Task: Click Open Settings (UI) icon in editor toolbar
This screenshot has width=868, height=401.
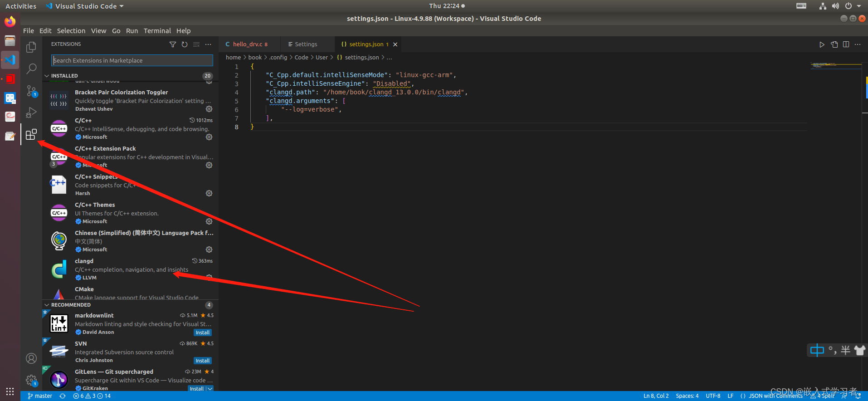Action: (834, 44)
